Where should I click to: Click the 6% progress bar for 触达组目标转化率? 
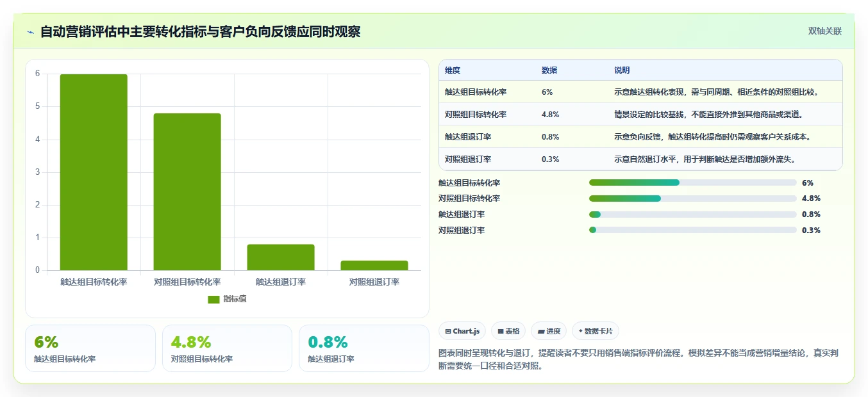[x=692, y=182]
